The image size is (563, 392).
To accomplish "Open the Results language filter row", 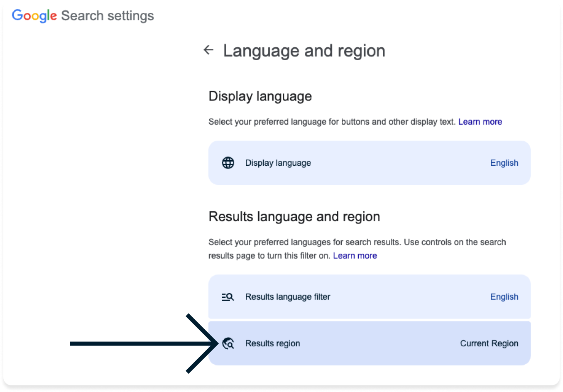I will point(370,296).
